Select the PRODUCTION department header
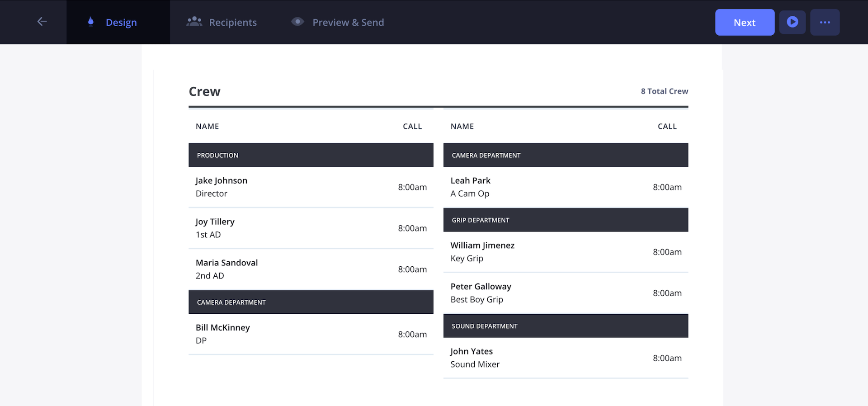Image resolution: width=868 pixels, height=406 pixels. 311,155
